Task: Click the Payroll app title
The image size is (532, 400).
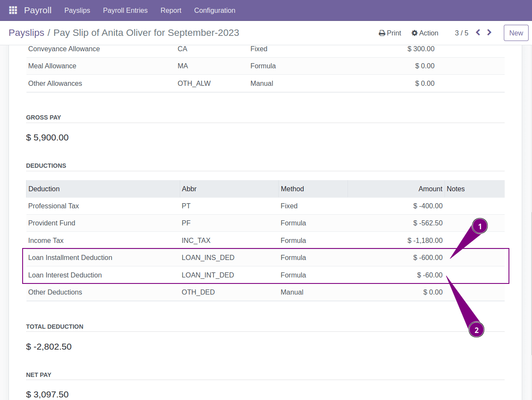Action: tap(38, 10)
